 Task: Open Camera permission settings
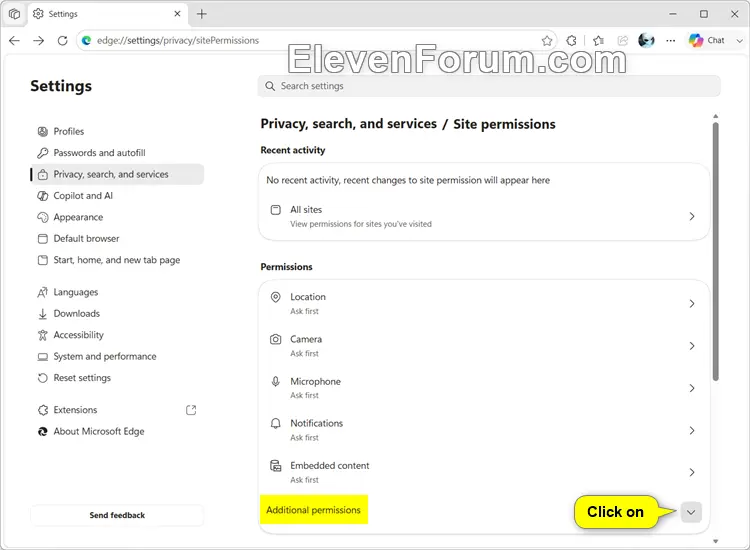(x=484, y=346)
